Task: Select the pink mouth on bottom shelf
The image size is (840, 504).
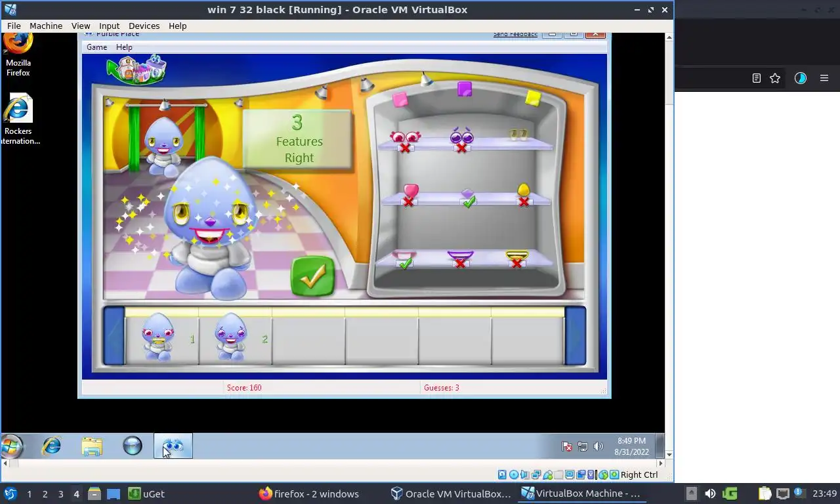Action: (404, 255)
